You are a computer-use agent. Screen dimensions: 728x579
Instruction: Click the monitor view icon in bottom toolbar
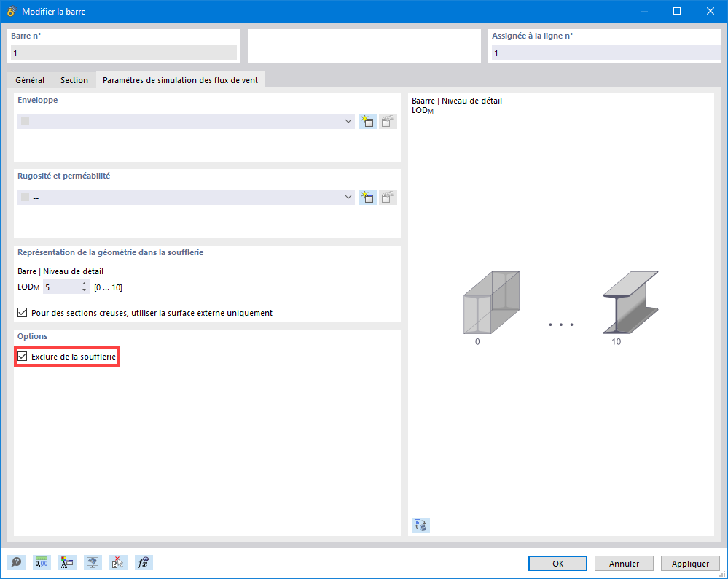(x=93, y=563)
